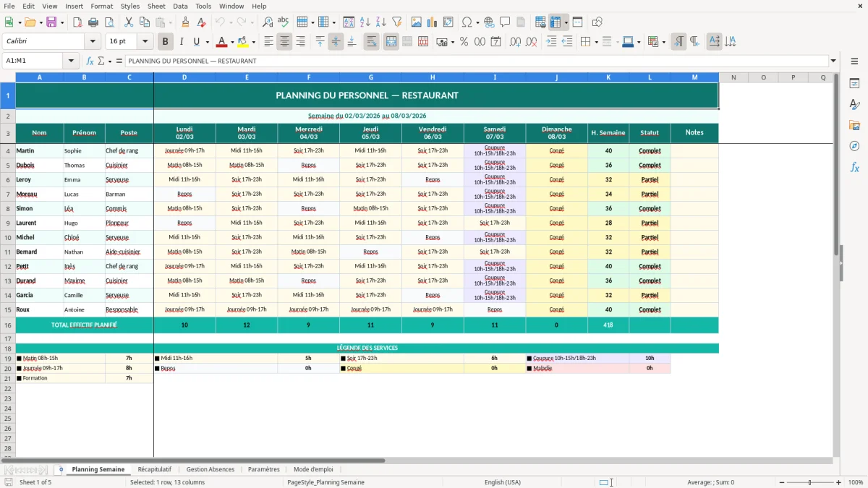Select column K header
The image size is (868, 488).
(x=608, y=77)
